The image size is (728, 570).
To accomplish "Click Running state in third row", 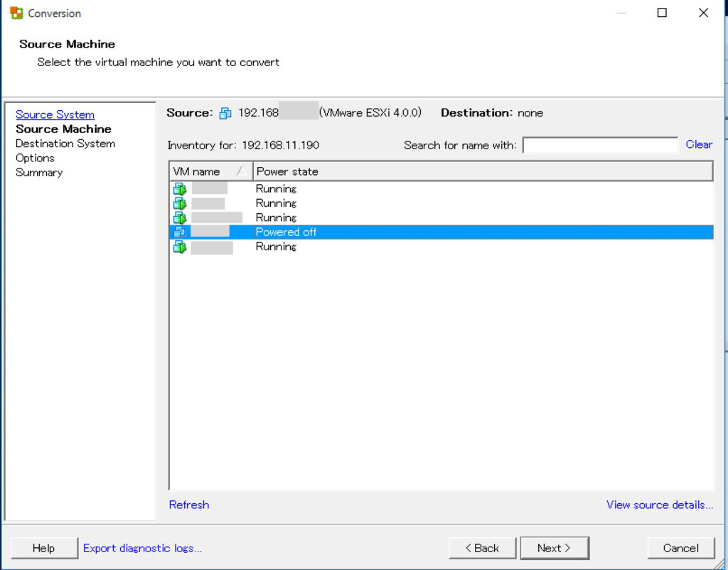I will click(277, 217).
